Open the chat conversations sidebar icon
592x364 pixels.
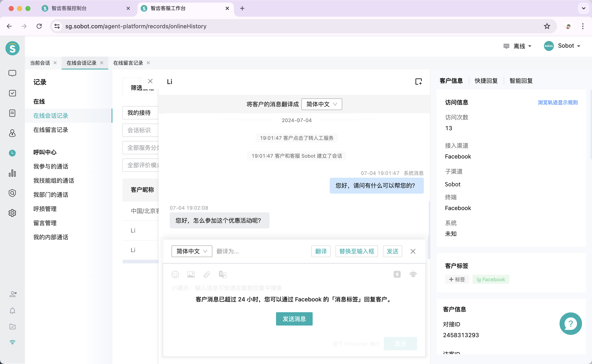pos(12,73)
